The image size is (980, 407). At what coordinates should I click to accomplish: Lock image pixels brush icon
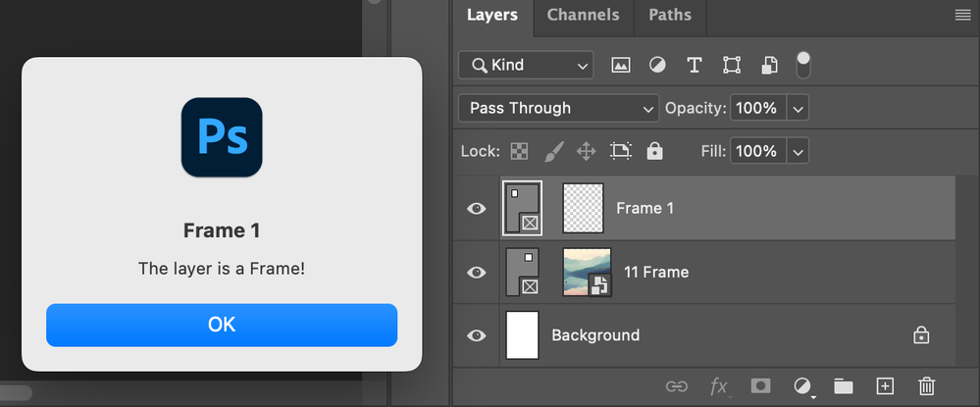tap(553, 151)
